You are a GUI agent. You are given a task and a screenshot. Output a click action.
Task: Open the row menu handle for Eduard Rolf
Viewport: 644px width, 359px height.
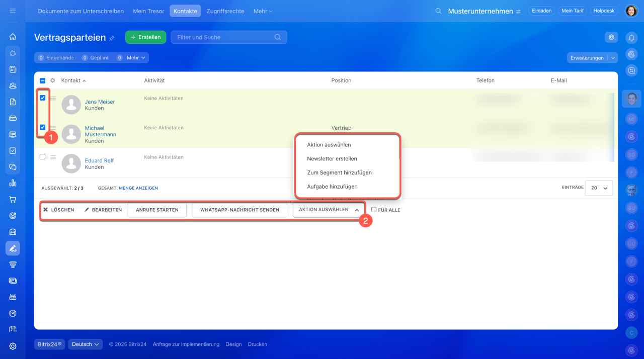click(x=53, y=157)
